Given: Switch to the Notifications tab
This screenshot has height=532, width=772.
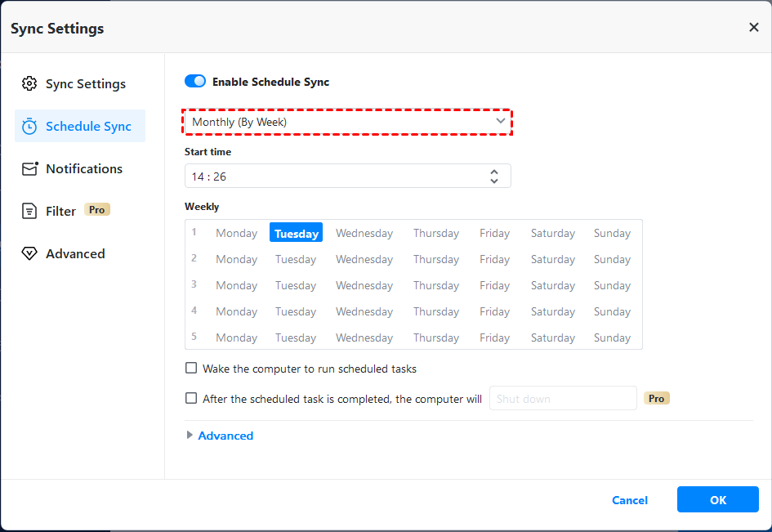Looking at the screenshot, I should 83,168.
